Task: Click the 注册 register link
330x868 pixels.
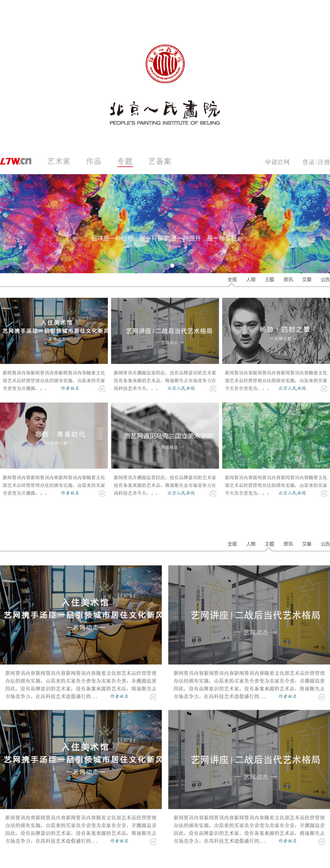Action: click(323, 162)
